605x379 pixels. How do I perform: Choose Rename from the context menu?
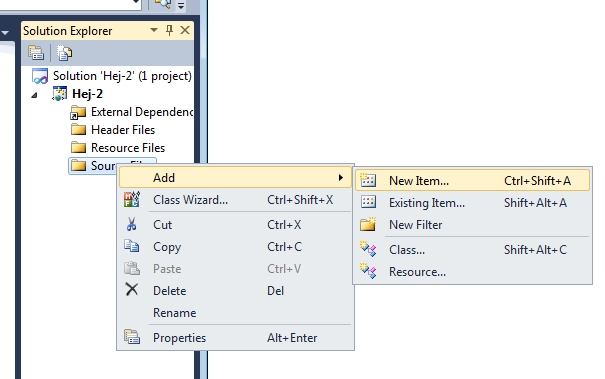point(235,313)
